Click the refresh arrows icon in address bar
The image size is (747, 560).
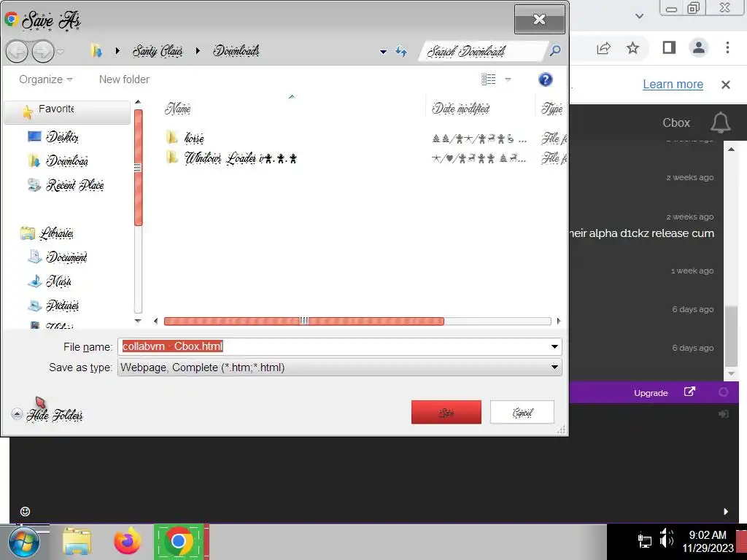point(401,52)
